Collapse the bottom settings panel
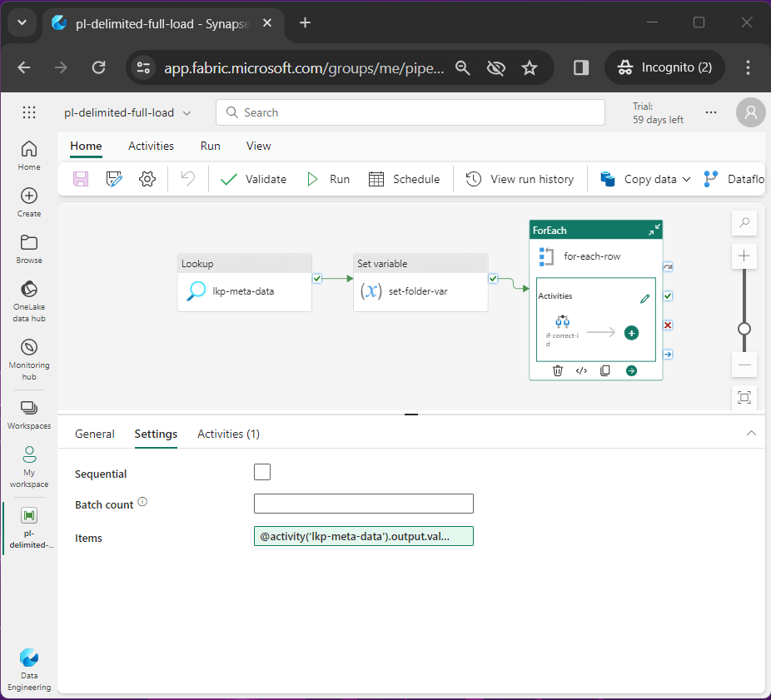 (751, 434)
